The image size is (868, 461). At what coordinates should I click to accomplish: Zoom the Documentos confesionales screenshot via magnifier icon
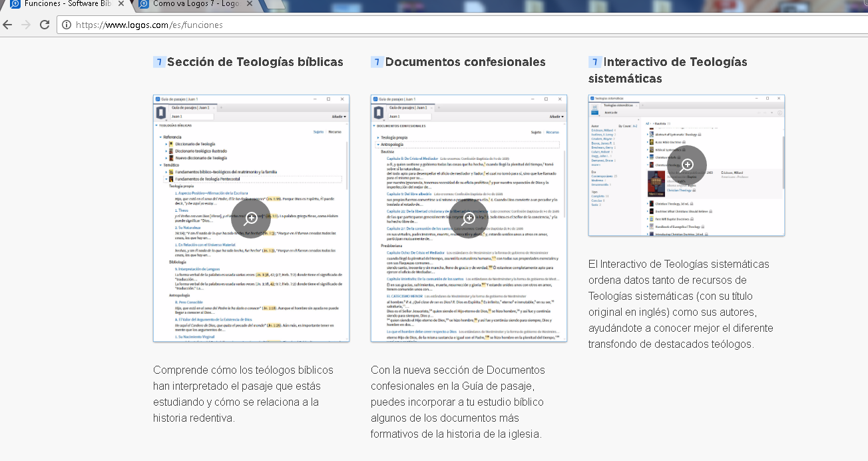[x=469, y=219]
